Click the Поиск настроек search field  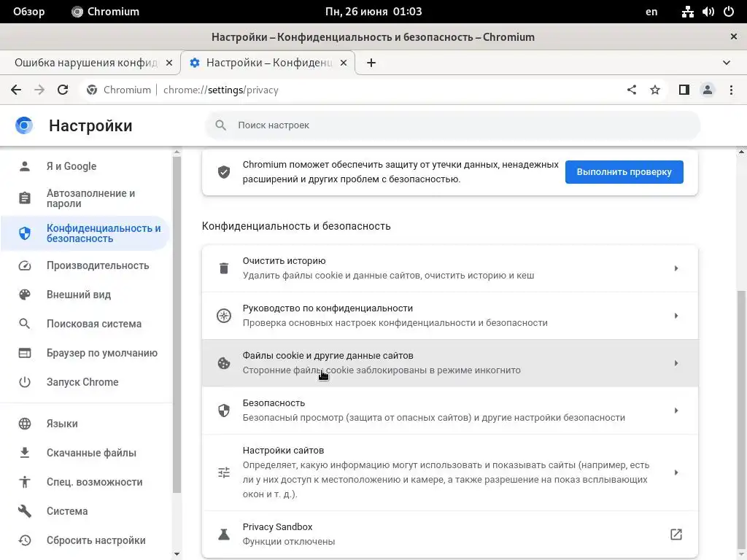tap(452, 125)
